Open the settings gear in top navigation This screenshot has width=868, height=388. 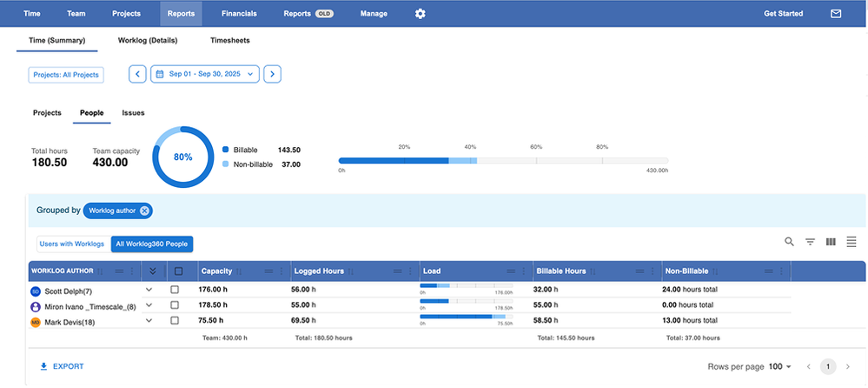point(421,14)
